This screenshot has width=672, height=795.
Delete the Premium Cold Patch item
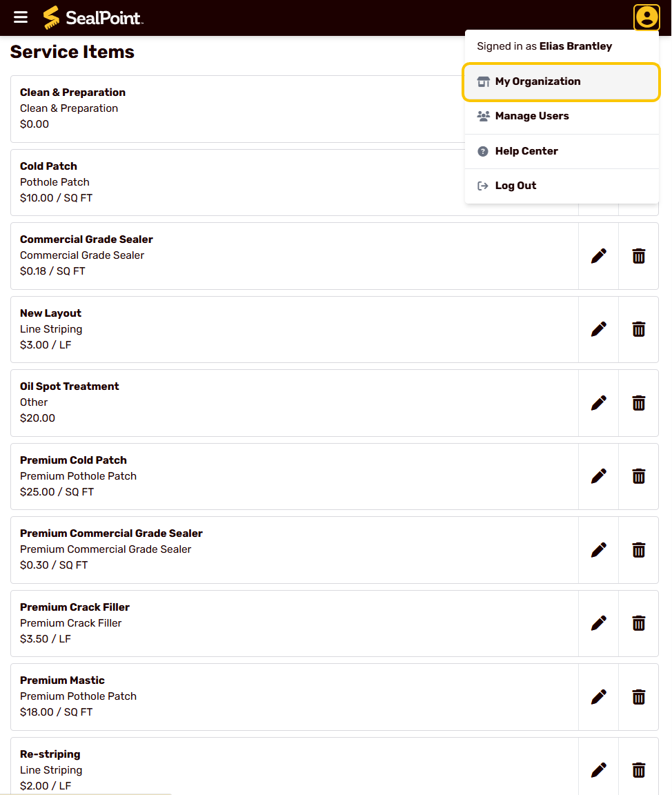(639, 477)
